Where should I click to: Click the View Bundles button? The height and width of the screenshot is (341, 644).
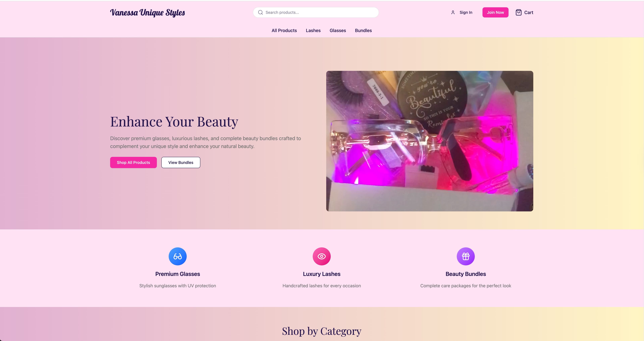pyautogui.click(x=180, y=162)
